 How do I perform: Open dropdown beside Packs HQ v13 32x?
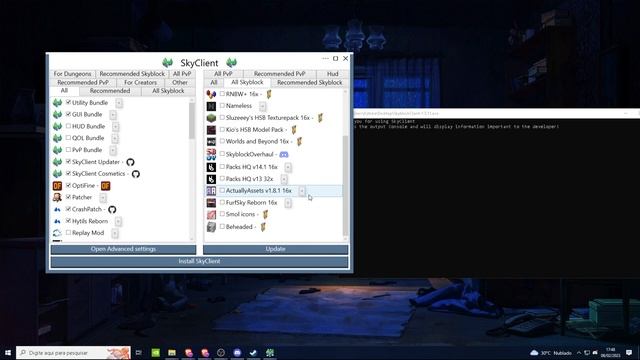(x=284, y=179)
